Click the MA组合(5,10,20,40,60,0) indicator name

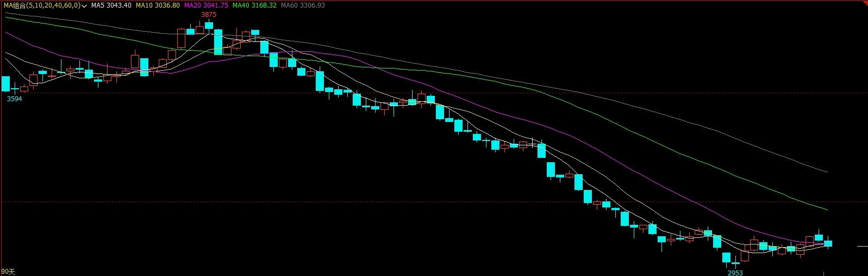pyautogui.click(x=42, y=5)
